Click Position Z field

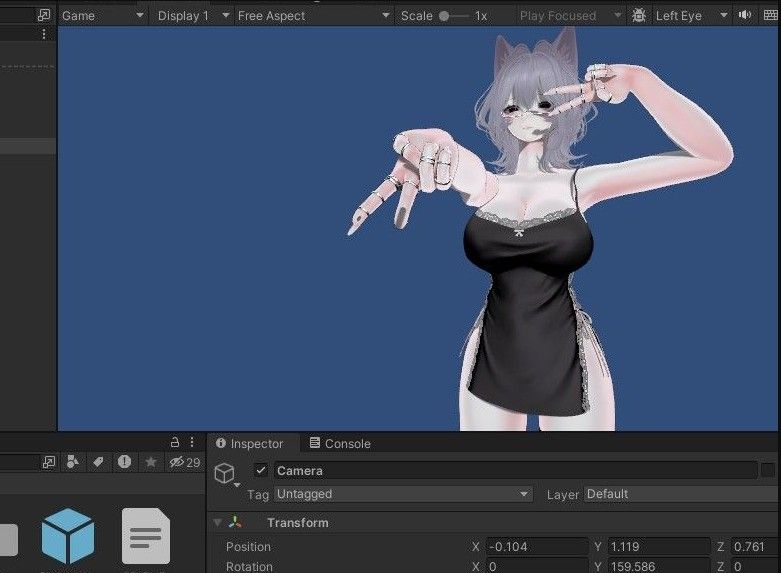tap(755, 547)
